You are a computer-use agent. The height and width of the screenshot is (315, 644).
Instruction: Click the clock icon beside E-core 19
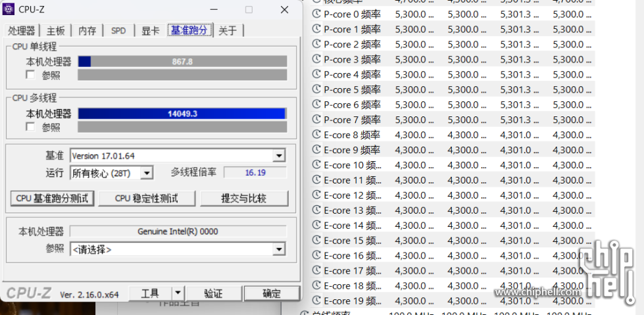[x=316, y=301]
